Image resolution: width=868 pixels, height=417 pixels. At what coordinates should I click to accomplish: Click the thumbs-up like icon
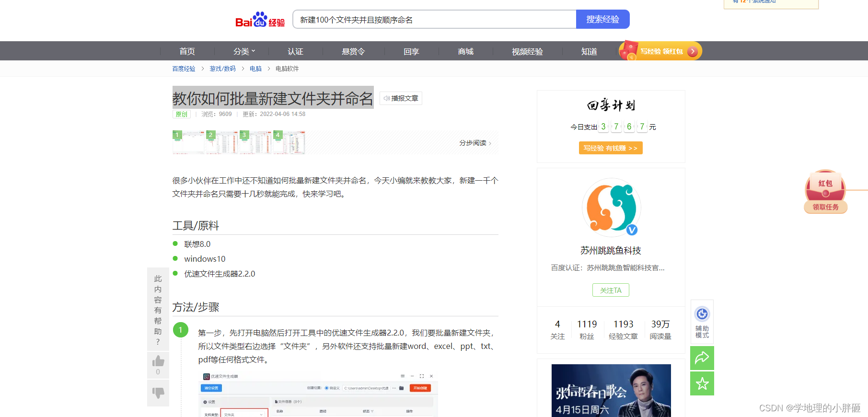pyautogui.click(x=158, y=361)
